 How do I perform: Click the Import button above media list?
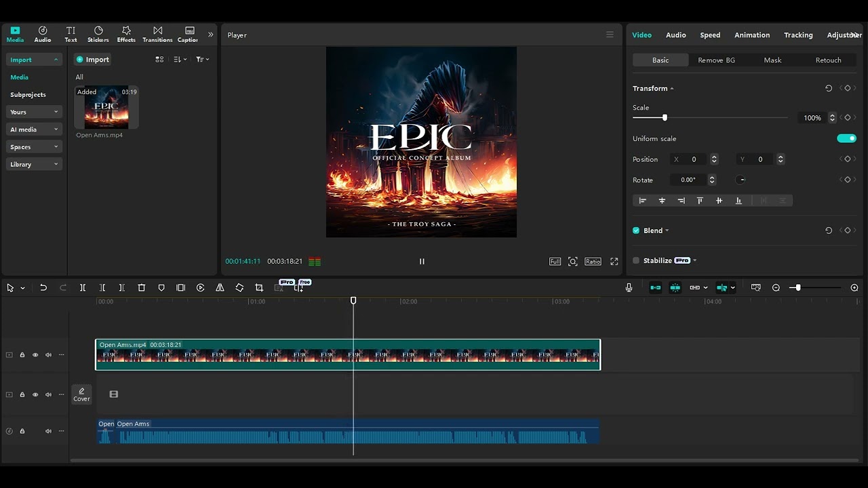click(92, 60)
